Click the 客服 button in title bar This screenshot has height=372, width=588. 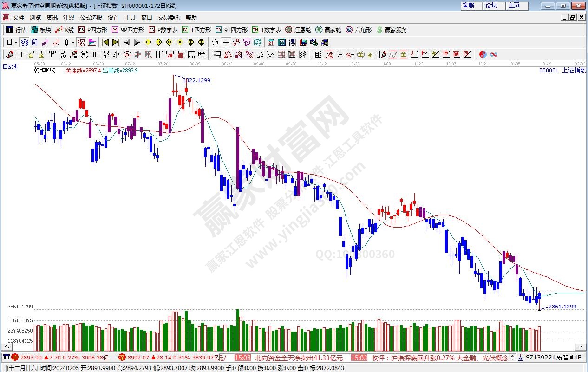point(468,6)
